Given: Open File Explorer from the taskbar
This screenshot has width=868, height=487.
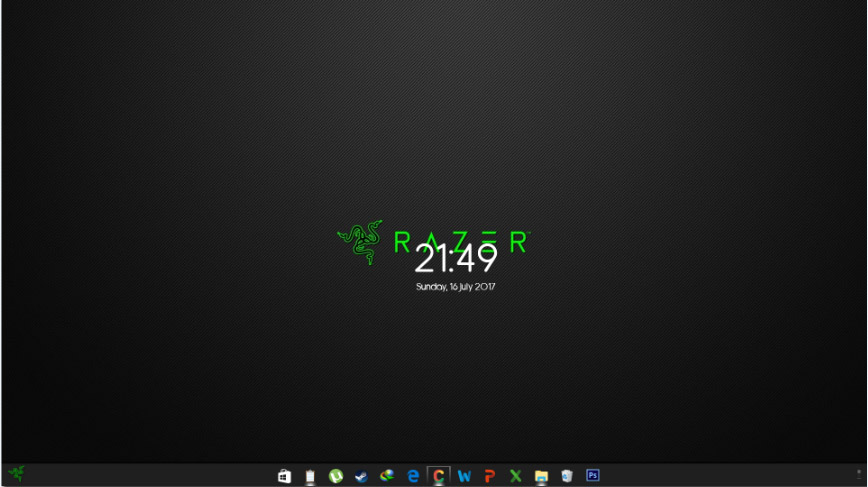Looking at the screenshot, I should (x=541, y=476).
